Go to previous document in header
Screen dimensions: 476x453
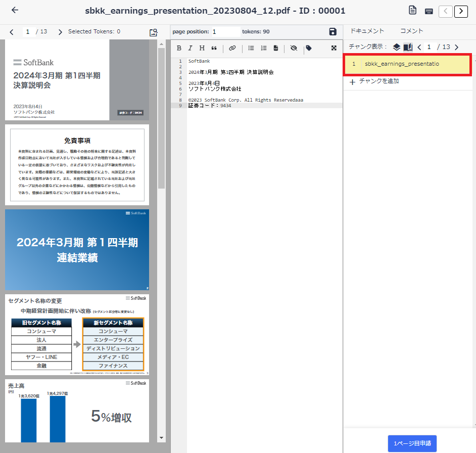pos(445,12)
